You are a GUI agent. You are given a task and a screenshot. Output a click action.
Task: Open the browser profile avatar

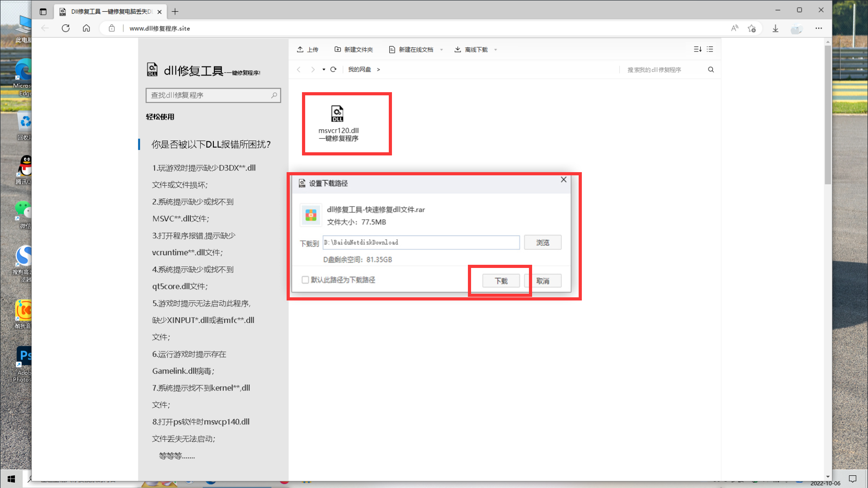tap(797, 28)
